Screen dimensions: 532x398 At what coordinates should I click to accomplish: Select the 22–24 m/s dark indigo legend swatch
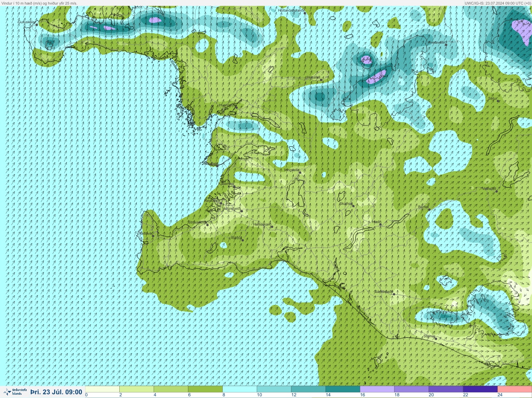(480, 389)
